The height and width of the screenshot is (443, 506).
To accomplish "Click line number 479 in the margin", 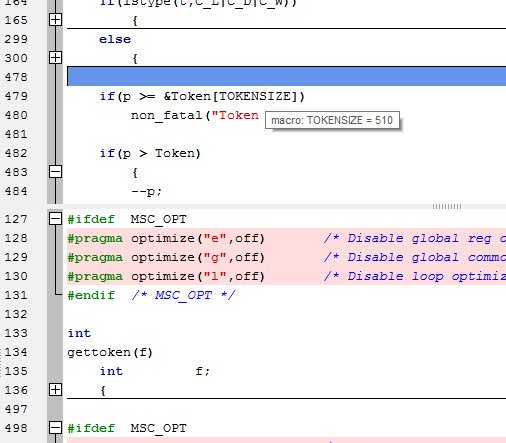I will point(17,96).
